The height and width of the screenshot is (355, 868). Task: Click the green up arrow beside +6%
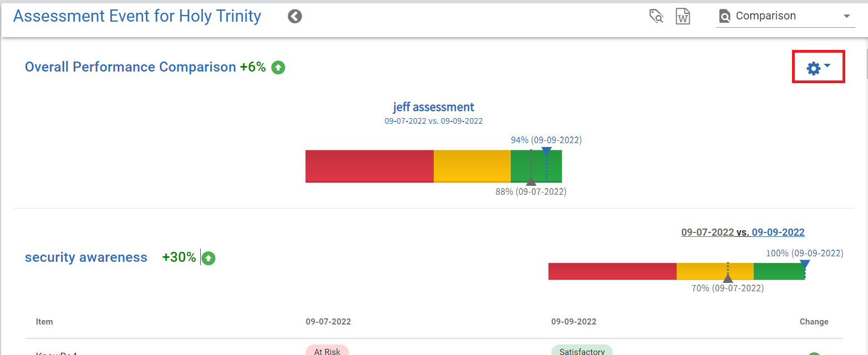pos(278,68)
